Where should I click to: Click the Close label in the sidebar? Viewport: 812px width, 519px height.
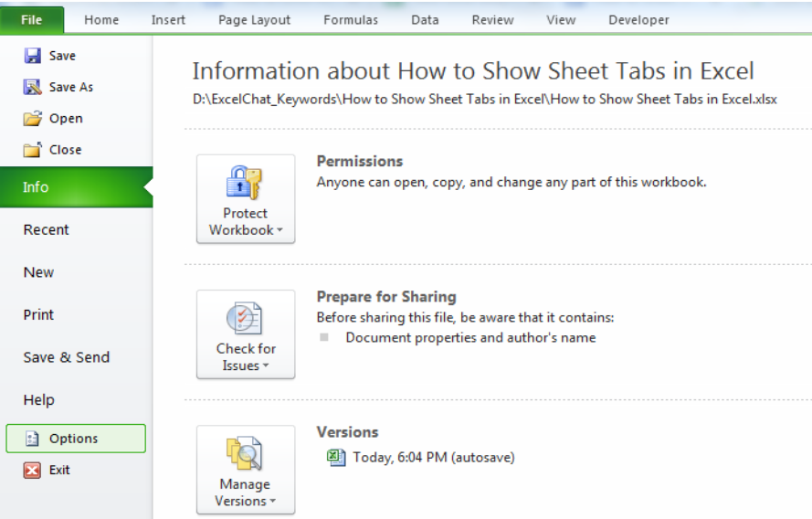click(65, 150)
